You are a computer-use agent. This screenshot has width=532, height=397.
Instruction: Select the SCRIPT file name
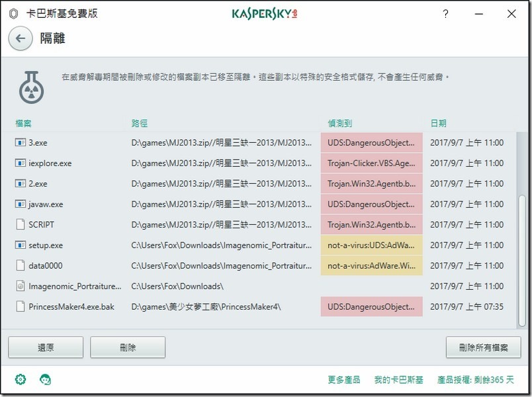click(x=42, y=224)
